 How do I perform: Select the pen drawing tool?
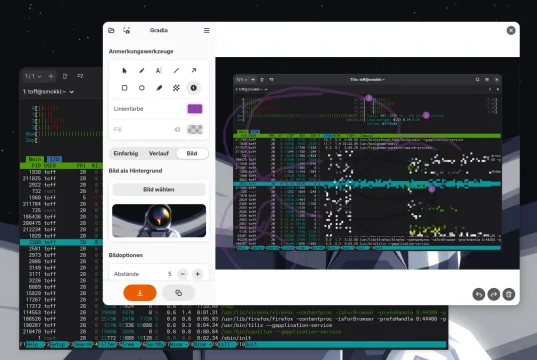point(142,71)
